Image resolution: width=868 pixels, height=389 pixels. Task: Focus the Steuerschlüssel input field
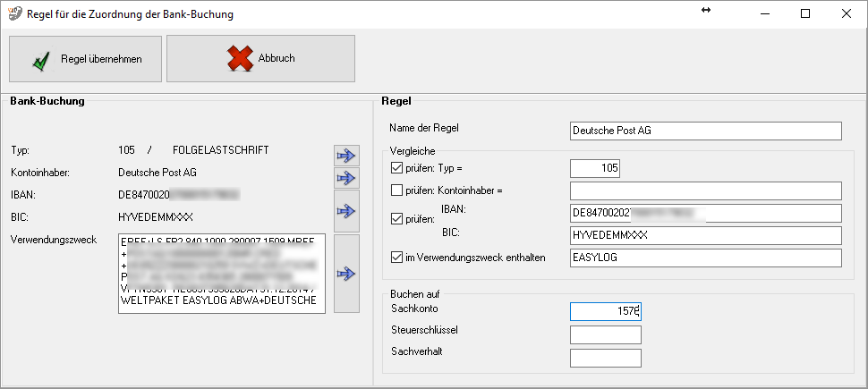click(x=605, y=334)
